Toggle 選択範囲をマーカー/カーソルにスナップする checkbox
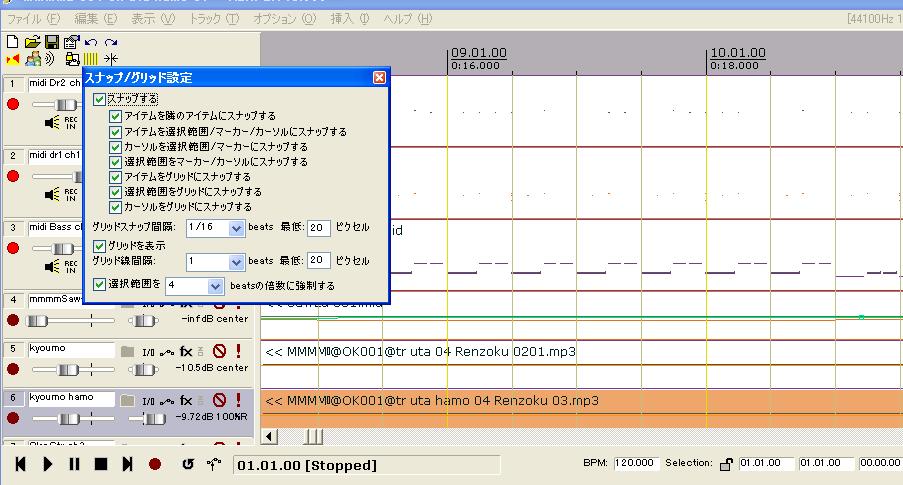The image size is (903, 485). tap(115, 162)
